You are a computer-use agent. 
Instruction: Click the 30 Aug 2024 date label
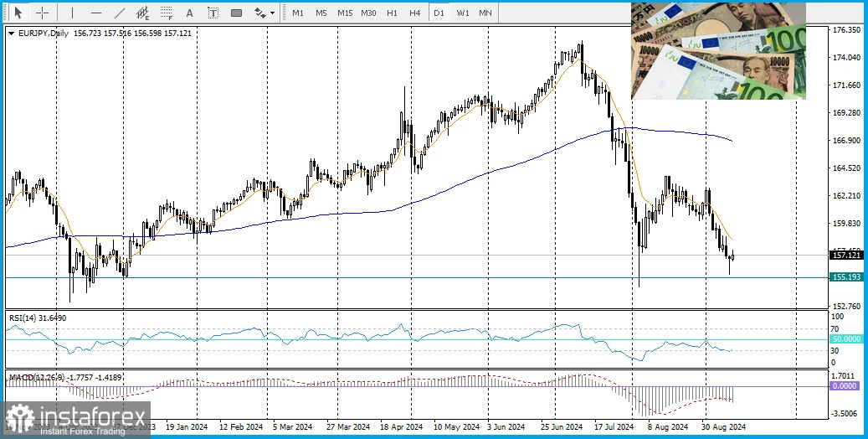(x=723, y=427)
